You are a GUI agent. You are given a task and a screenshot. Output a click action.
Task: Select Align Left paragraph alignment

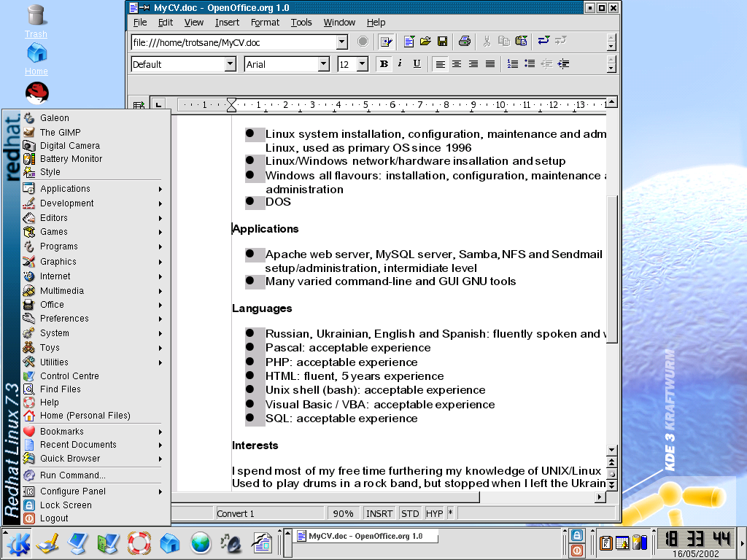point(440,64)
